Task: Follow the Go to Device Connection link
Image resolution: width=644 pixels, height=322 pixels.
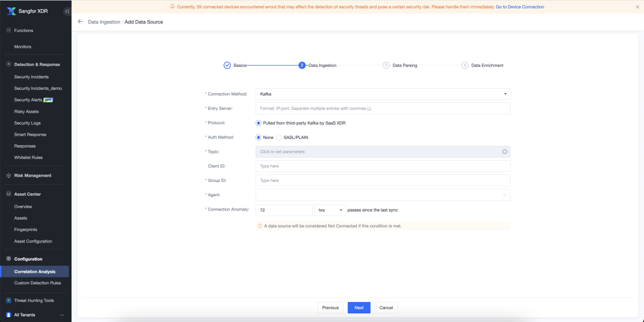Action: (x=519, y=7)
